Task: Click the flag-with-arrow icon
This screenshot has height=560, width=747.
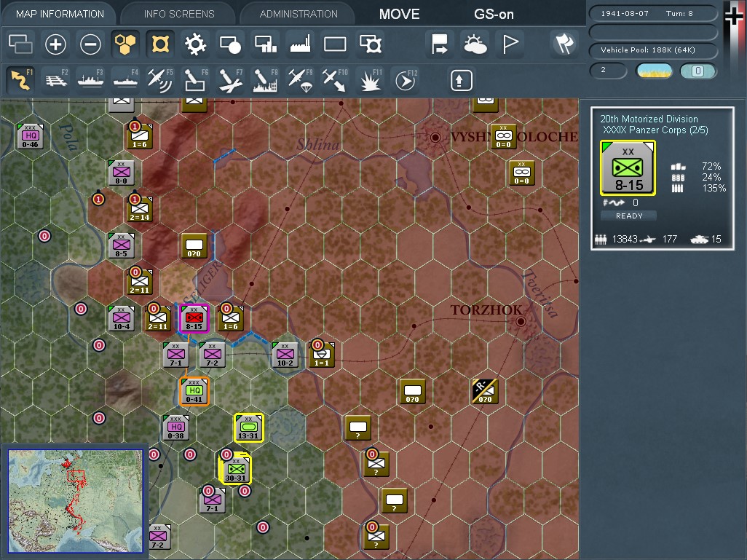Action: 440,44
